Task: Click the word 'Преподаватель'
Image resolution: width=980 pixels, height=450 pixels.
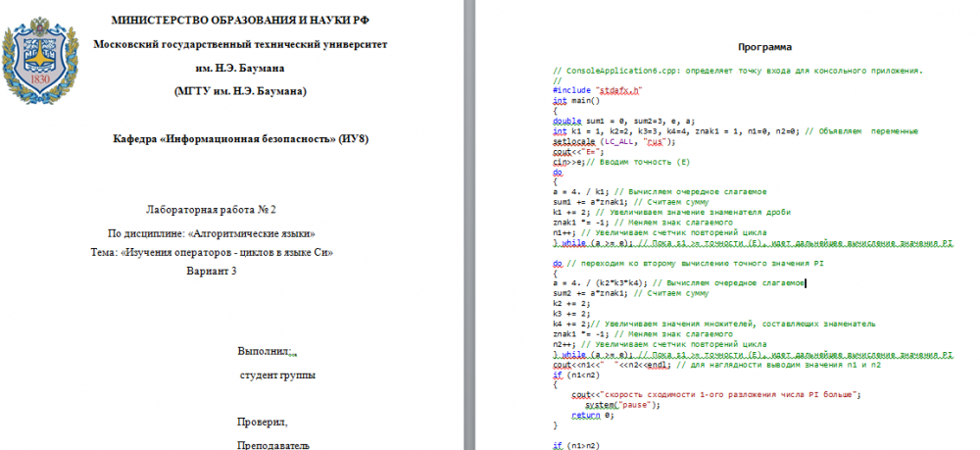Action: (273, 446)
